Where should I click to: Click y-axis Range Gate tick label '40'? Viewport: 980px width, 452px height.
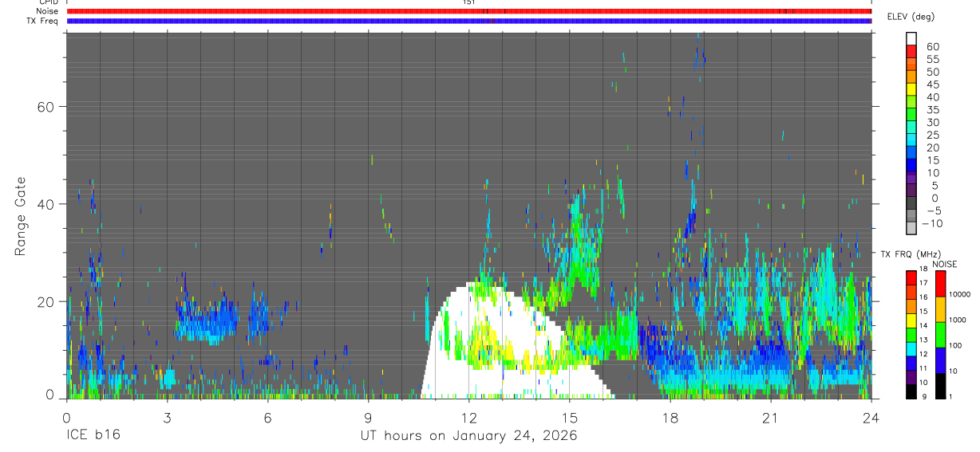click(47, 204)
